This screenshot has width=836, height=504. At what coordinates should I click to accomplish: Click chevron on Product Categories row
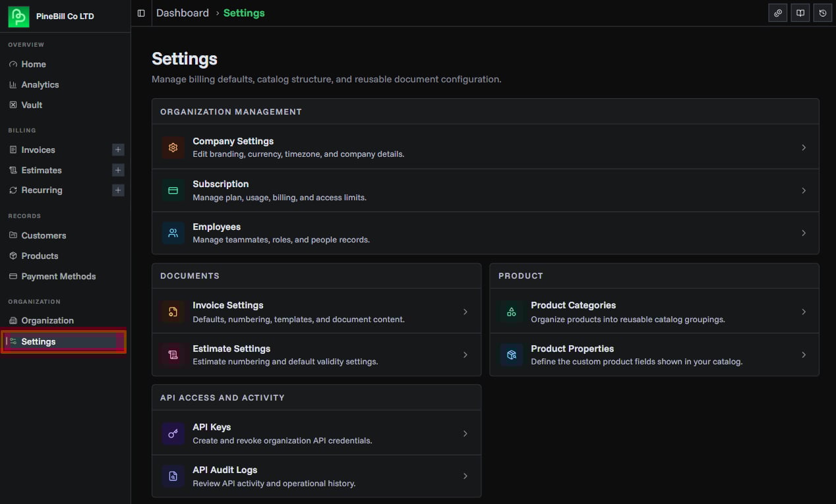pyautogui.click(x=804, y=312)
